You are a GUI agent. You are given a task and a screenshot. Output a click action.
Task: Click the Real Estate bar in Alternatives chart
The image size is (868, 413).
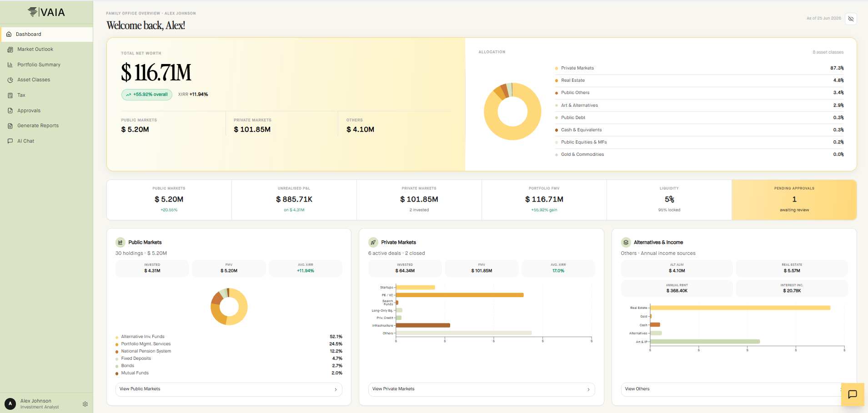tap(740, 308)
